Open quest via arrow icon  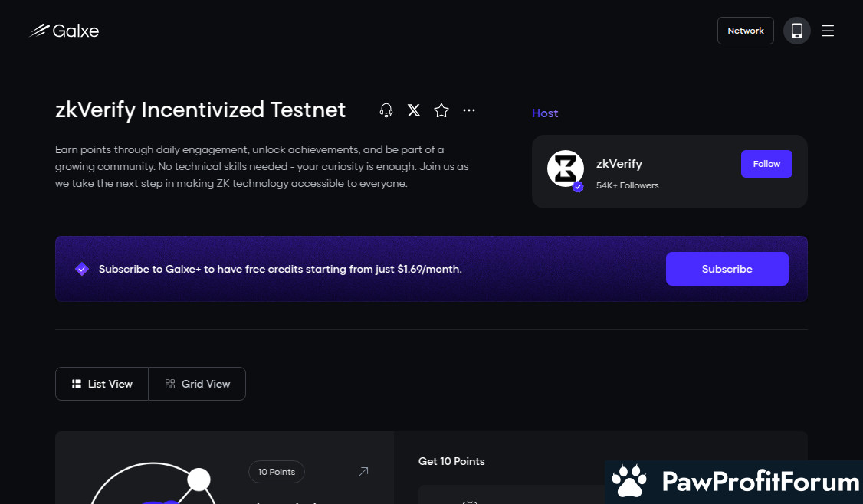point(363,472)
